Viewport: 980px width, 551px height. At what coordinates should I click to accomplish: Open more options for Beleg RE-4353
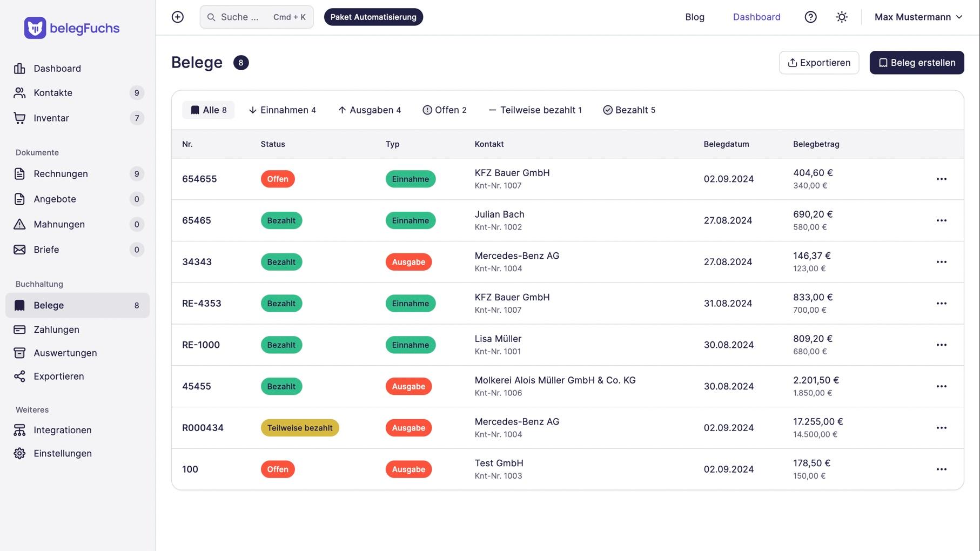(941, 304)
